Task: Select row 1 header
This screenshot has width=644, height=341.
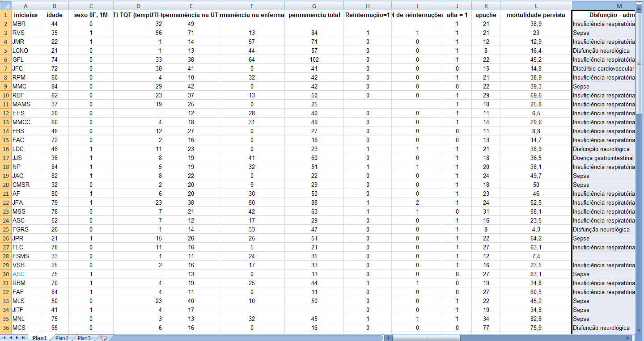Action: (x=5, y=15)
